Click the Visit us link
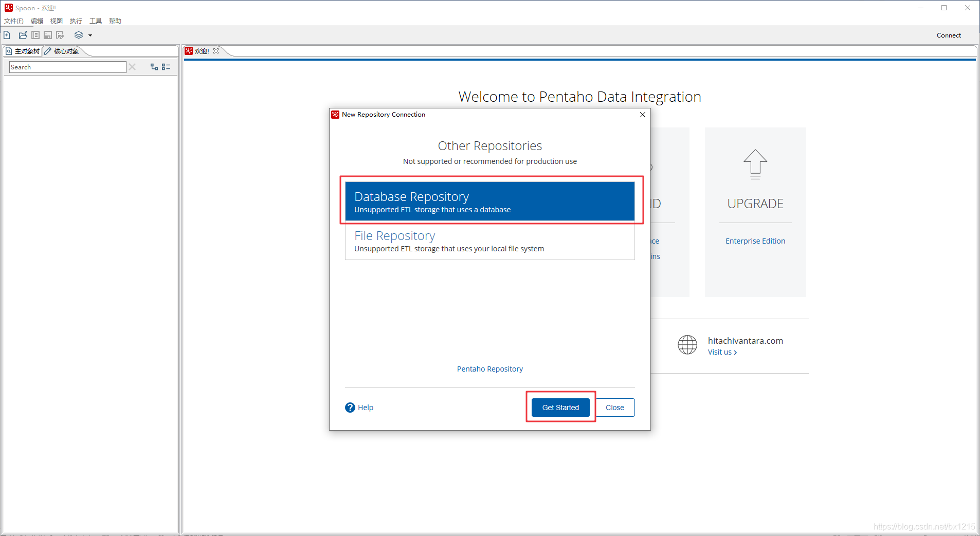Viewport: 980px width, 536px height. [x=722, y=352]
